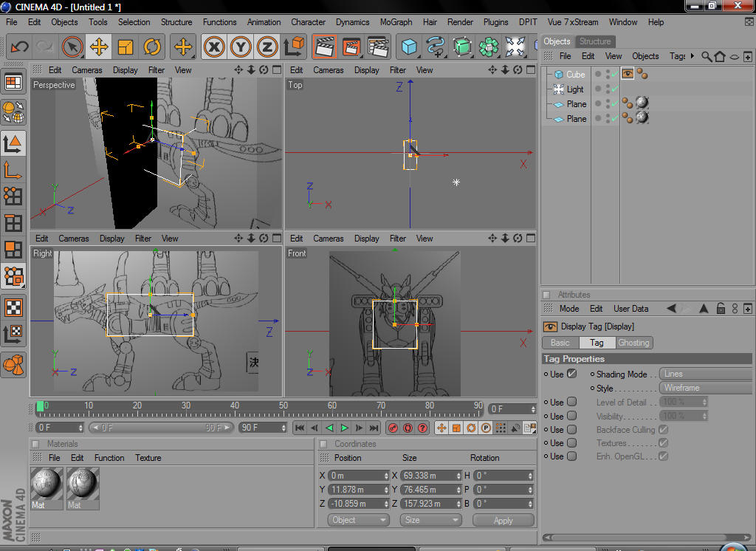Open the Shading Mode dropdown showing Lines
This screenshot has width=756, height=551.
[x=705, y=374]
